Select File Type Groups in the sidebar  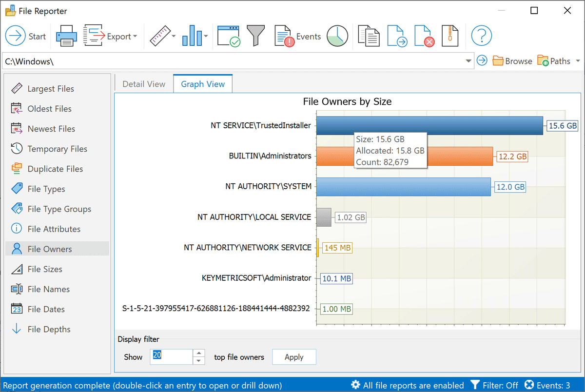pos(57,209)
